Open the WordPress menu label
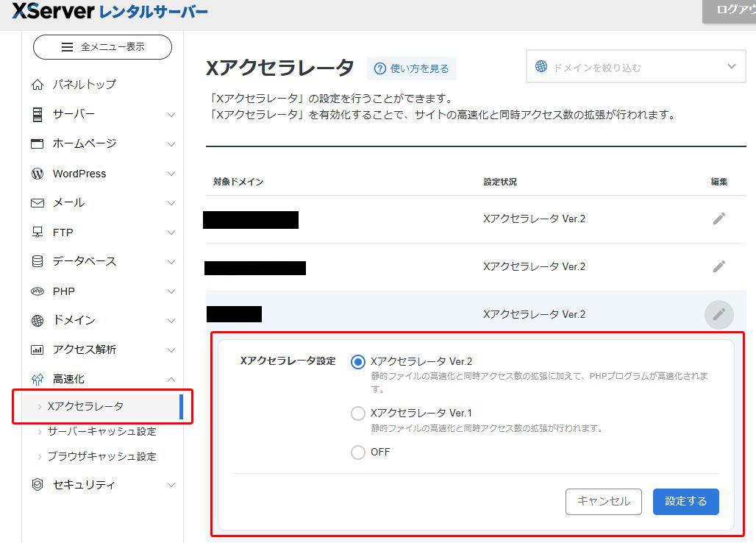Screen dimensions: 756x543 tap(79, 174)
